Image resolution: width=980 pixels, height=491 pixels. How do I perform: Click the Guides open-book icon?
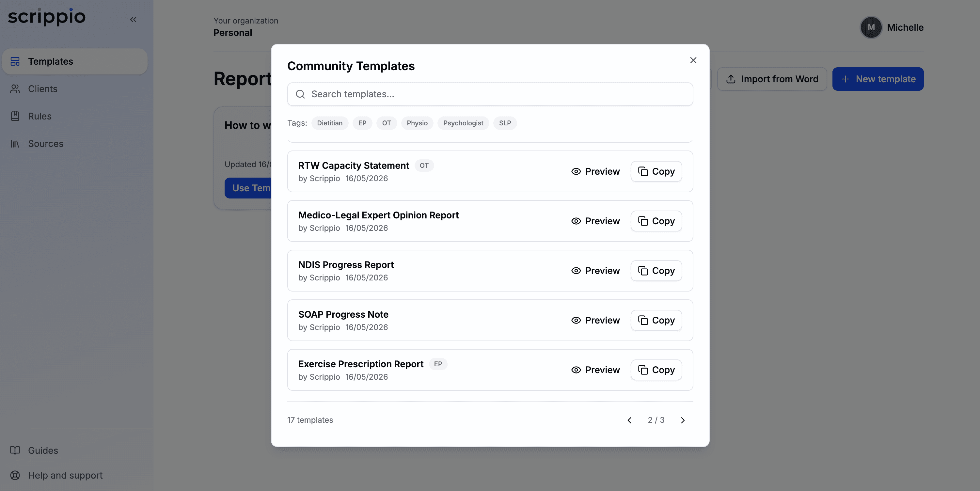coord(15,450)
